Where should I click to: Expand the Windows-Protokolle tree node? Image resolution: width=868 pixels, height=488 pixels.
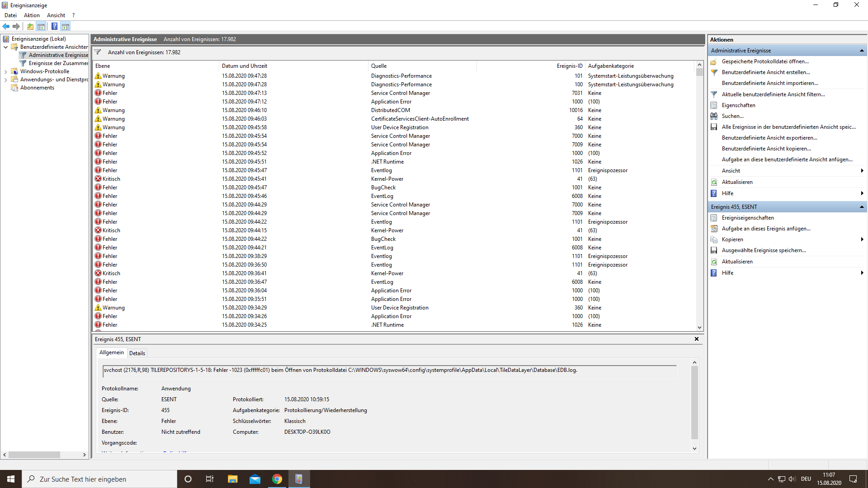(x=5, y=71)
